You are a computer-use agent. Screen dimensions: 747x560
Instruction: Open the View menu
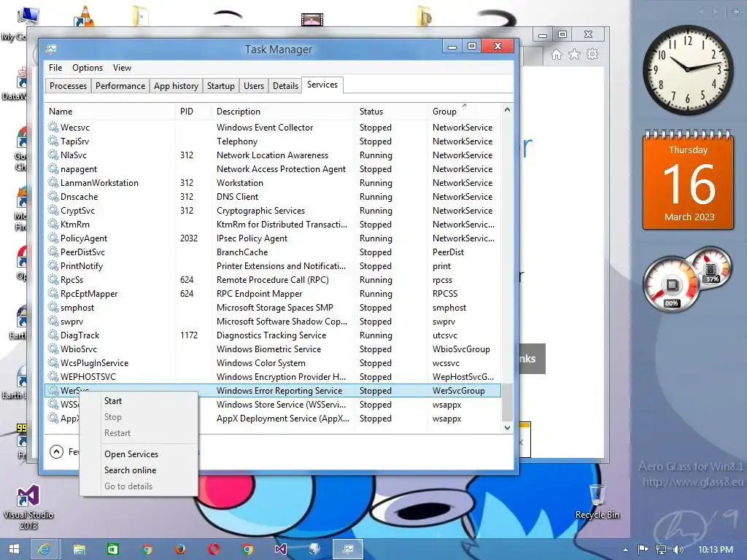pos(122,68)
